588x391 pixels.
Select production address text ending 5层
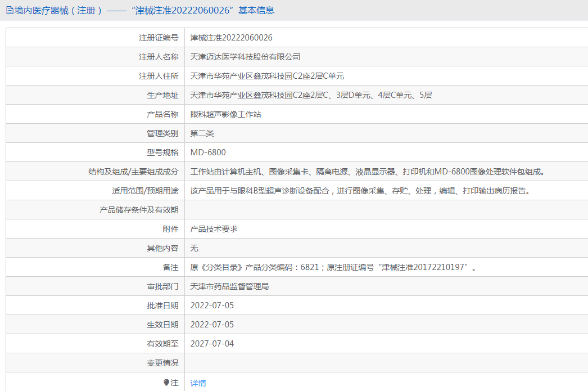click(311, 95)
